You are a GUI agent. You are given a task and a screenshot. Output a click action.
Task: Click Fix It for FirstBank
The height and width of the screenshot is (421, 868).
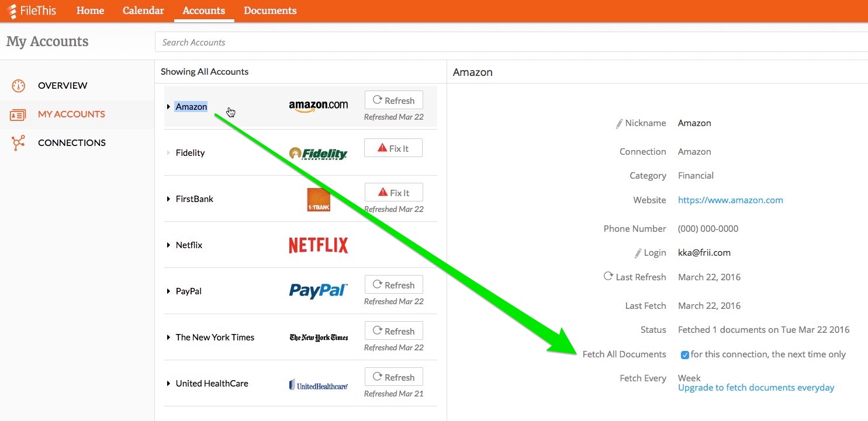[393, 193]
